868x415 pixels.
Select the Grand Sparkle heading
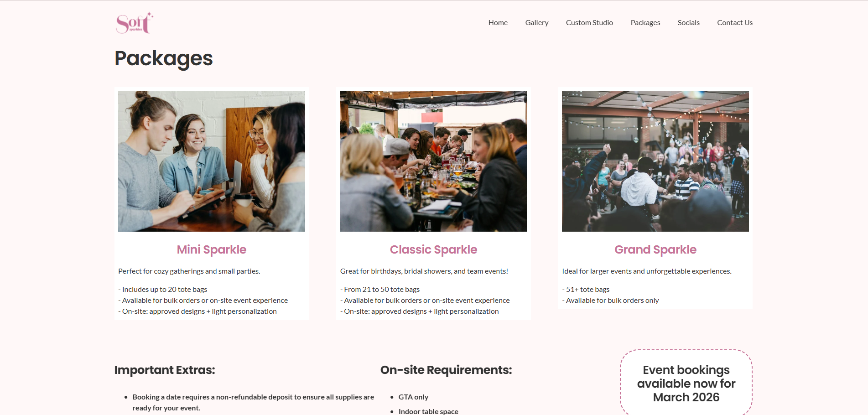[655, 249]
